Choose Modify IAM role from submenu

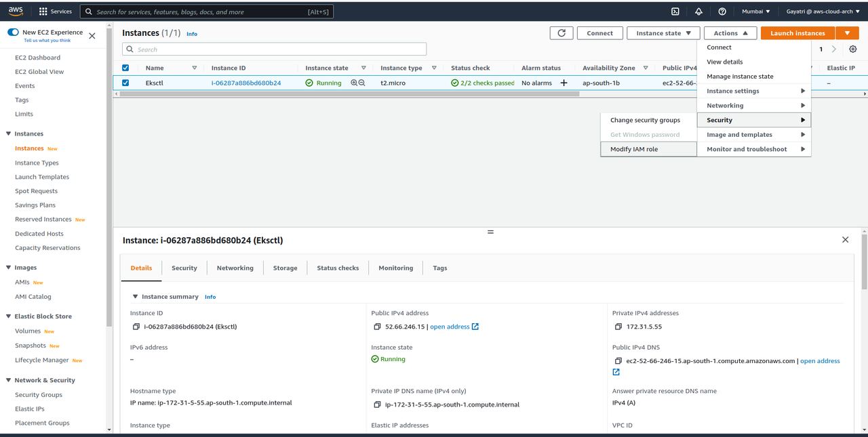649,149
